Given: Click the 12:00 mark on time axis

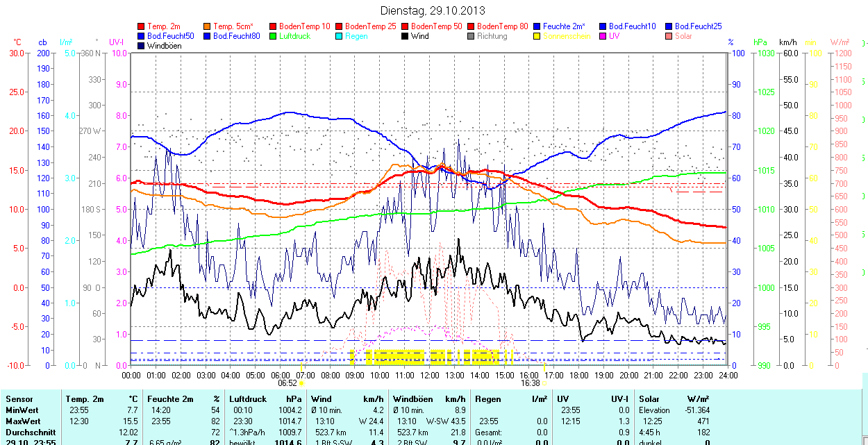Looking at the screenshot, I should pos(429,375).
